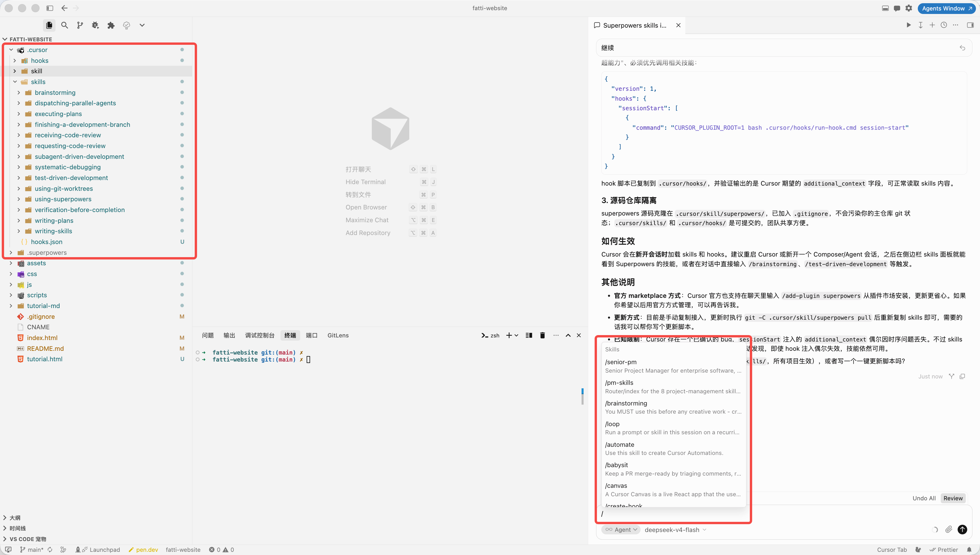Image resolution: width=980 pixels, height=555 pixels.
Task: Open the Search view icon
Action: tap(65, 25)
